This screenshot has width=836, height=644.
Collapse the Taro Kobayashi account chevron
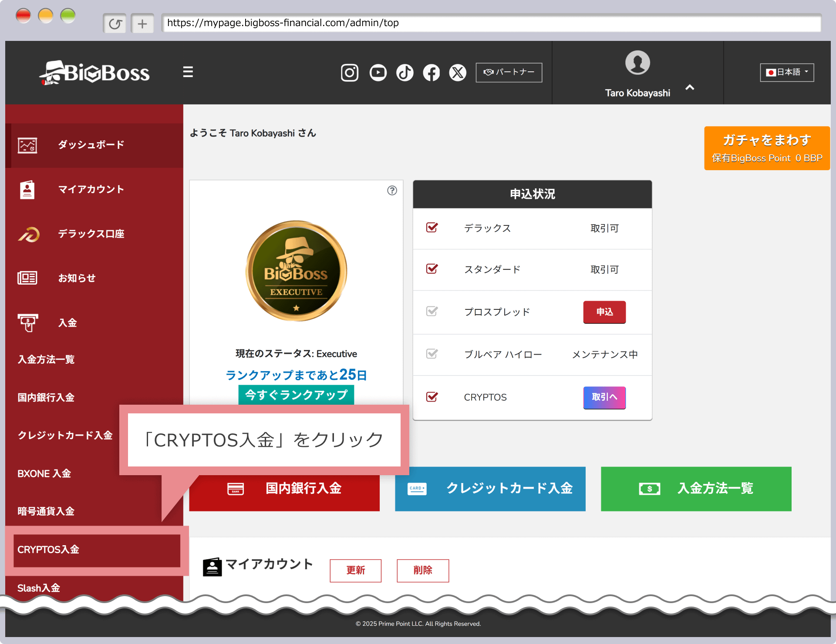tap(690, 88)
